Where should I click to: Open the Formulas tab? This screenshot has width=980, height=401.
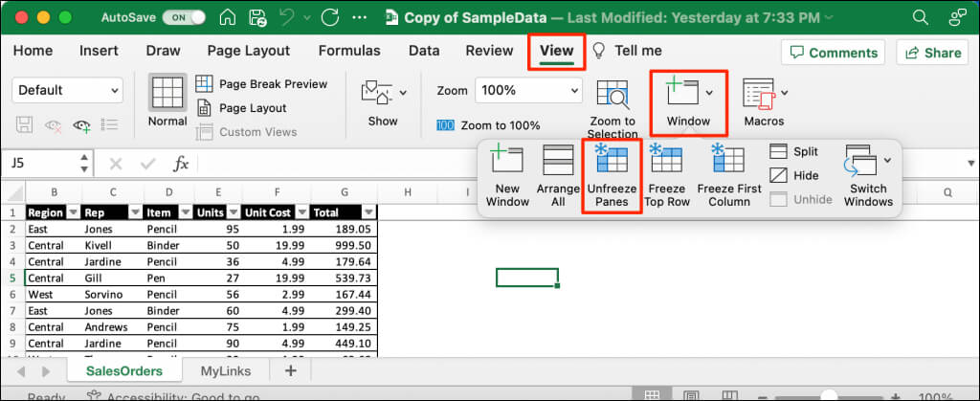point(349,51)
